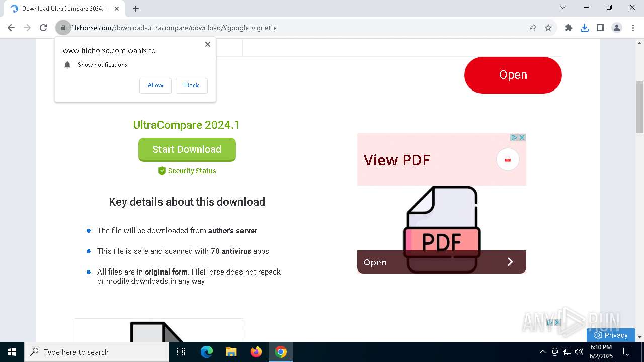
Task: Open a new browser tab
Action: click(x=136, y=9)
